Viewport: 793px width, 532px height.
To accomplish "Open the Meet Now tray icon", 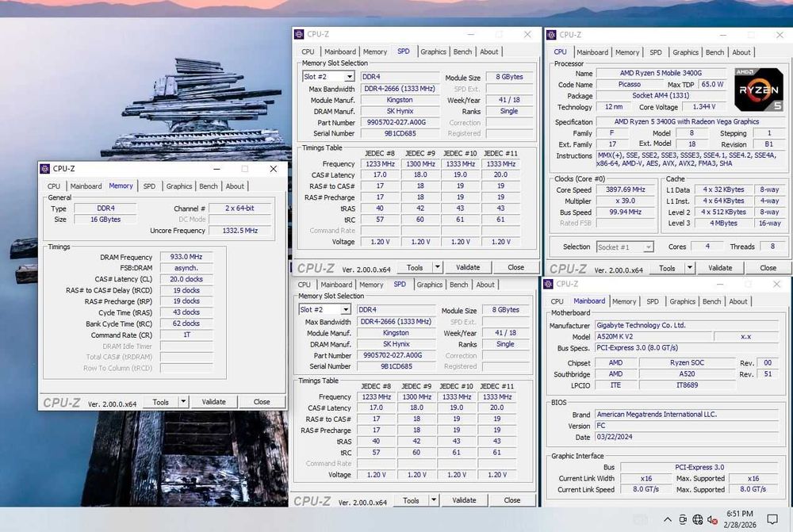I will (683, 519).
